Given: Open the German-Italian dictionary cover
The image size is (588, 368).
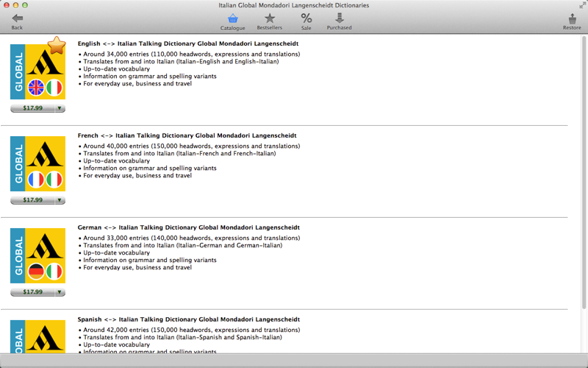Looking at the screenshot, I should point(38,255).
